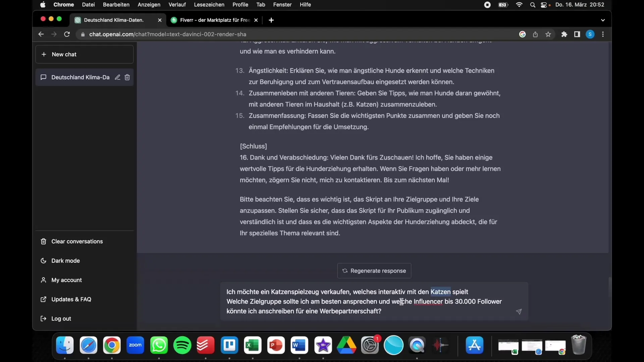Delete the Deutschland Klima-Da conversation

click(128, 77)
